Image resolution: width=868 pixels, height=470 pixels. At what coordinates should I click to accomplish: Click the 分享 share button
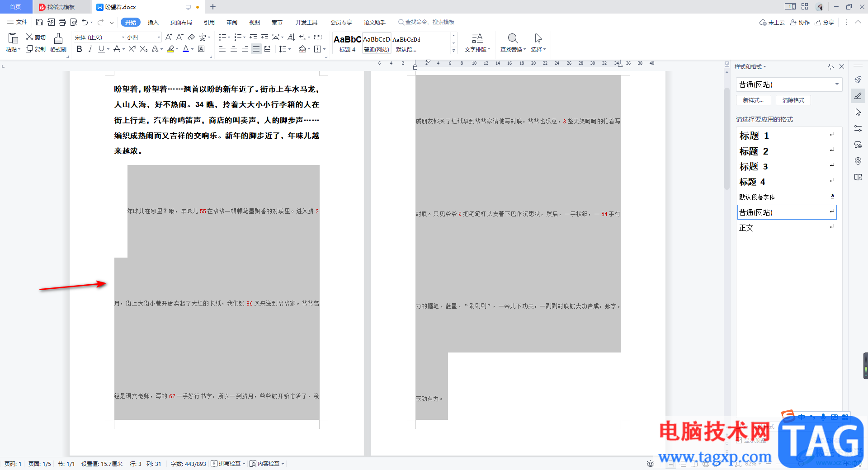click(x=824, y=22)
